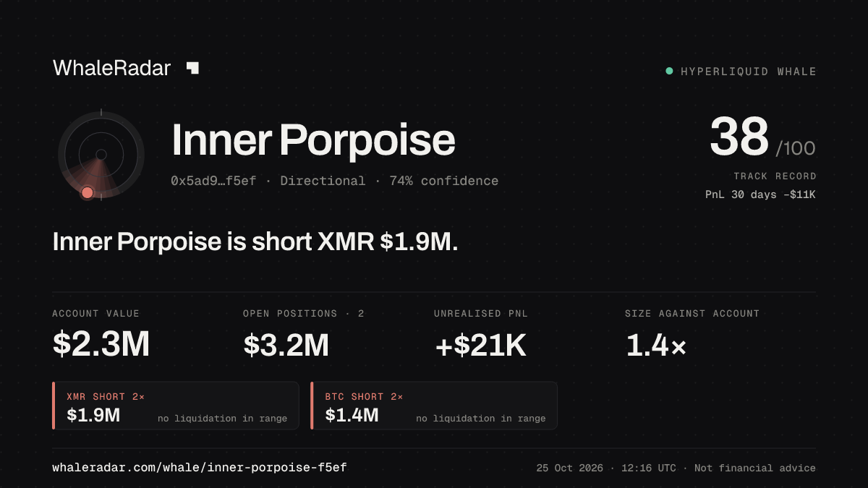Click the 1.4× size value
Screen dimensions: 868x488
pos(656,346)
